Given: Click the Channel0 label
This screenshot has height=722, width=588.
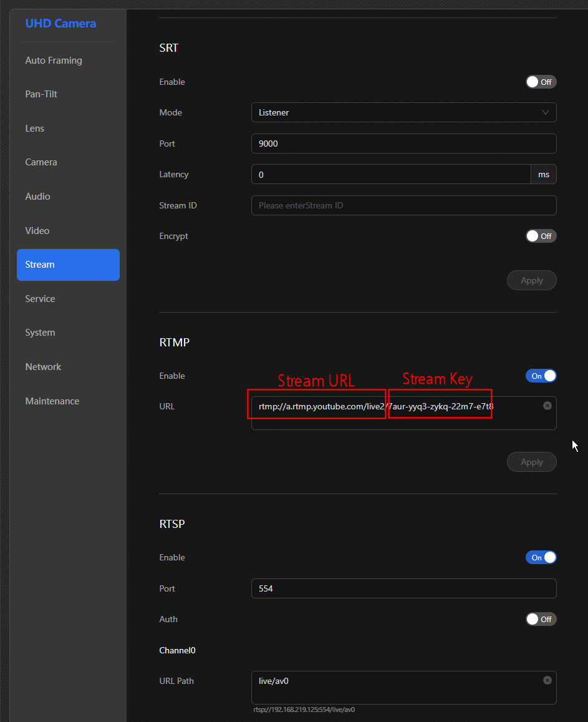Looking at the screenshot, I should point(177,650).
